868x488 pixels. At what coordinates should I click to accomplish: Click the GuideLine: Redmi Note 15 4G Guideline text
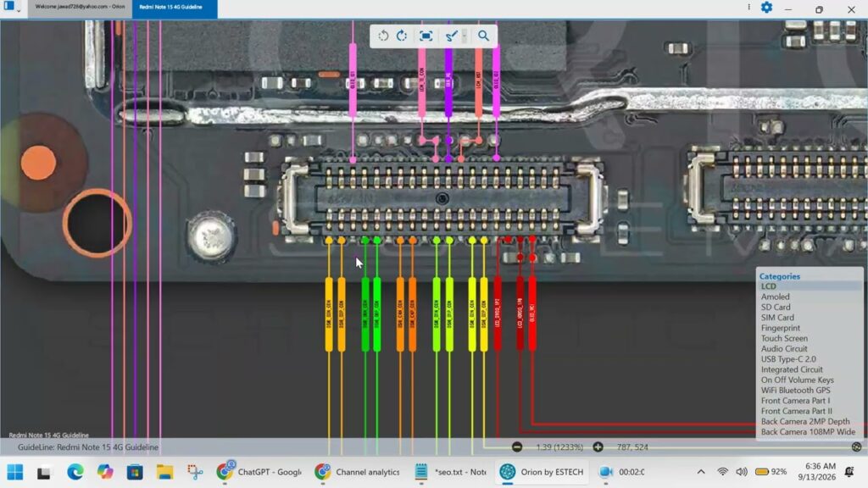coord(88,447)
